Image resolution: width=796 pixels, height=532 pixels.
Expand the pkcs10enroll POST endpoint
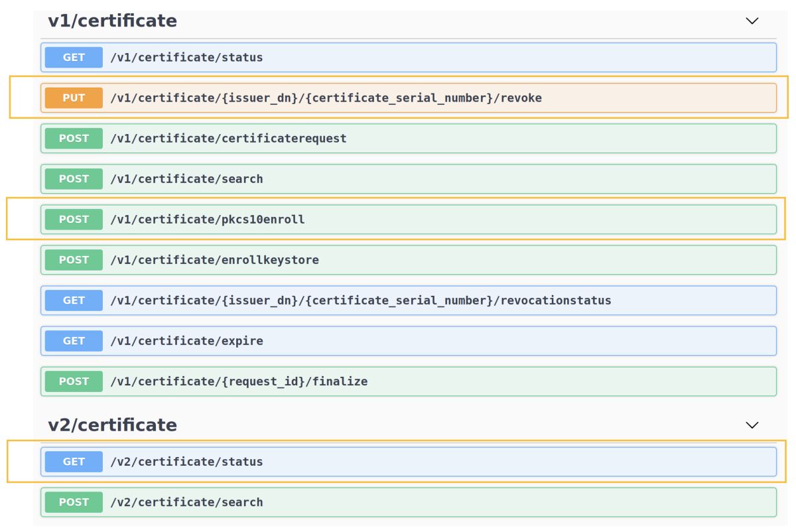(x=208, y=220)
